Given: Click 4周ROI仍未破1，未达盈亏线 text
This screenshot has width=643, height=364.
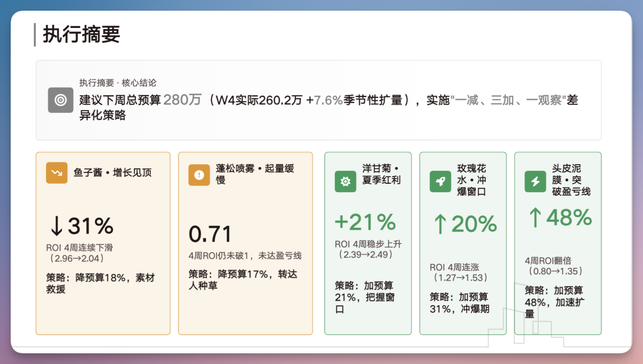Looking at the screenshot, I should (x=245, y=256).
